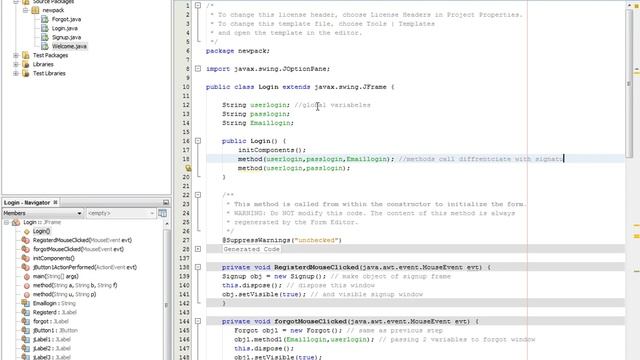Expand the Generated Code fold at line 28

(x=198, y=249)
